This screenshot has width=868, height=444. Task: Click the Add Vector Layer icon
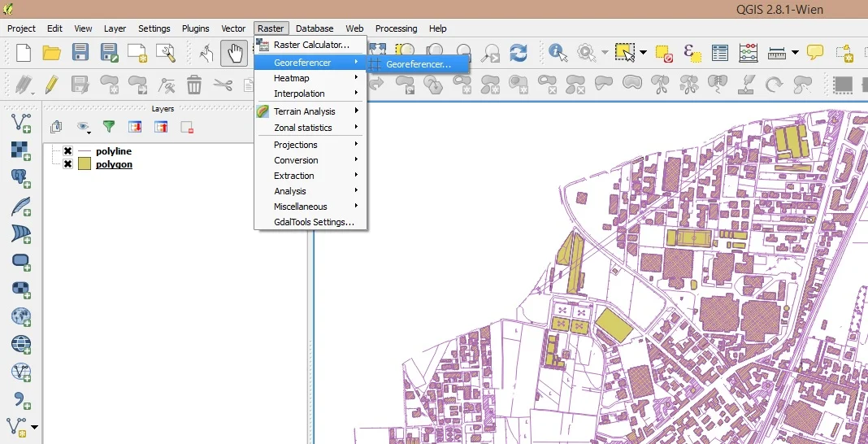point(21,123)
